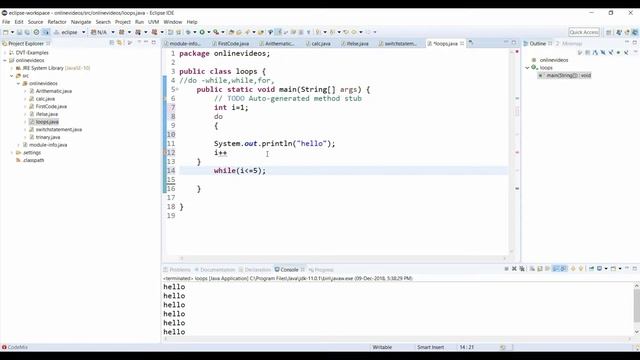Open the Open Perspective icon near Quick Access

click(x=609, y=32)
